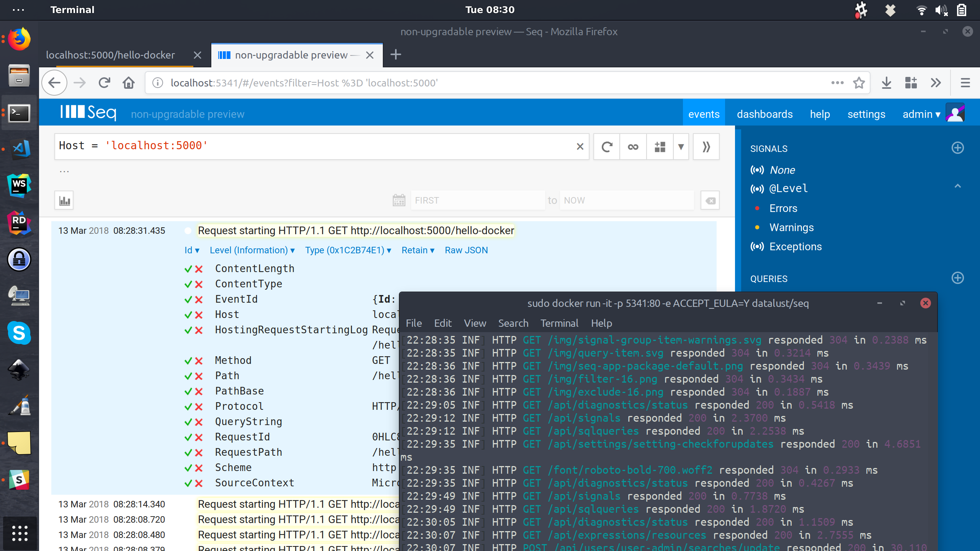
Task: Open the Retain dropdown
Action: pyautogui.click(x=418, y=250)
